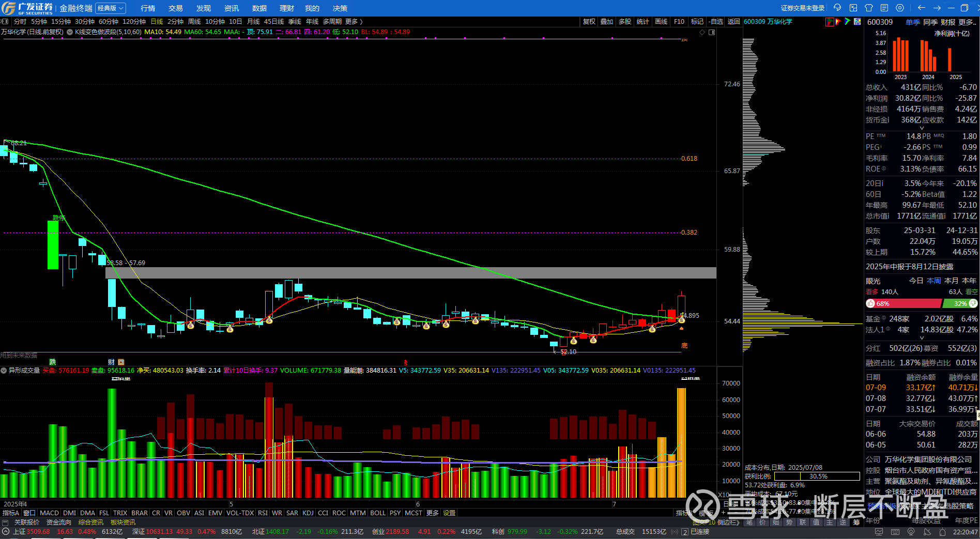Toggle the 笔 tick side tab
The width and height of the screenshot is (980, 539).
tap(749, 522)
